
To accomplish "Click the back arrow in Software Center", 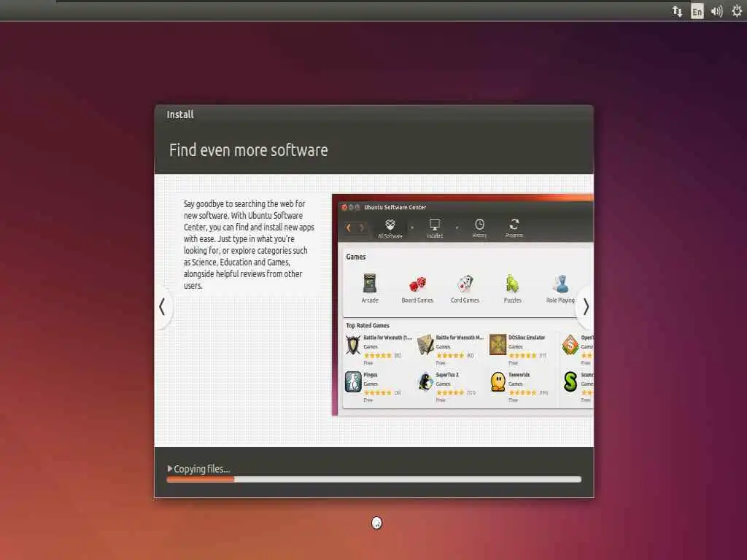I will click(x=349, y=227).
